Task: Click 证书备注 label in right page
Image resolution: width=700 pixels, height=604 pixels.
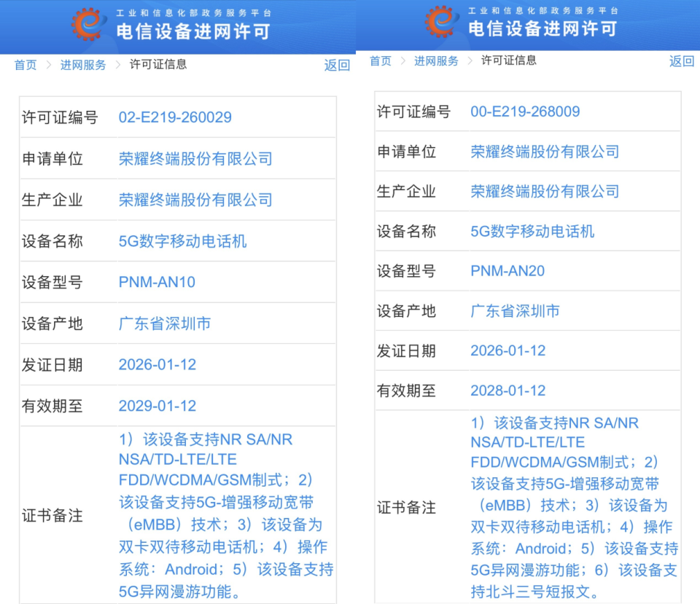Action: pos(406,507)
